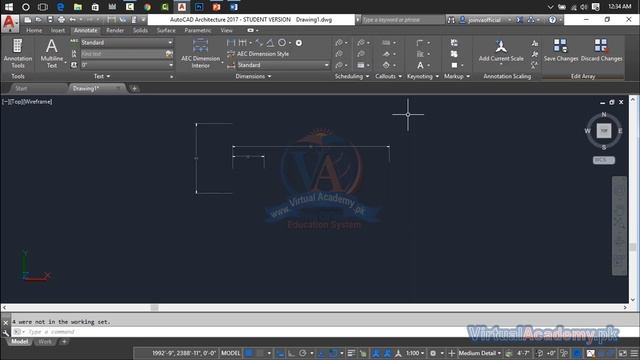Open Edge browser from taskbar
The height and width of the screenshot is (360, 640).
[60, 7]
